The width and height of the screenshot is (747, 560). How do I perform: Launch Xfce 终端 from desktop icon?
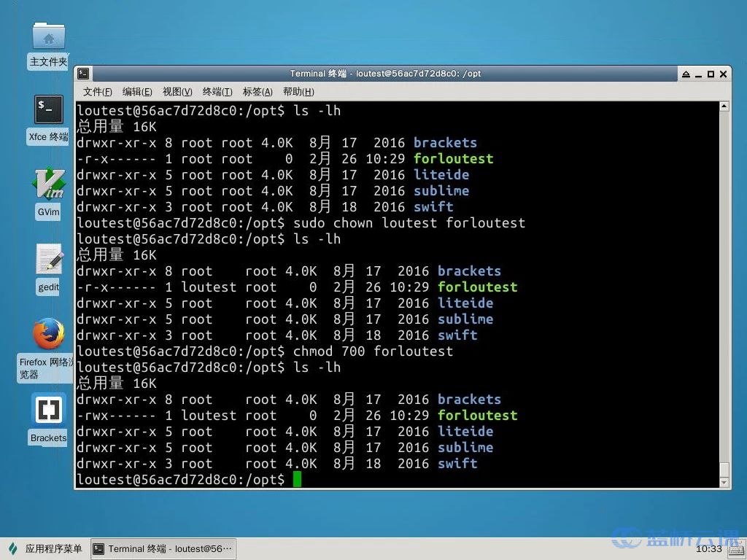[x=49, y=110]
